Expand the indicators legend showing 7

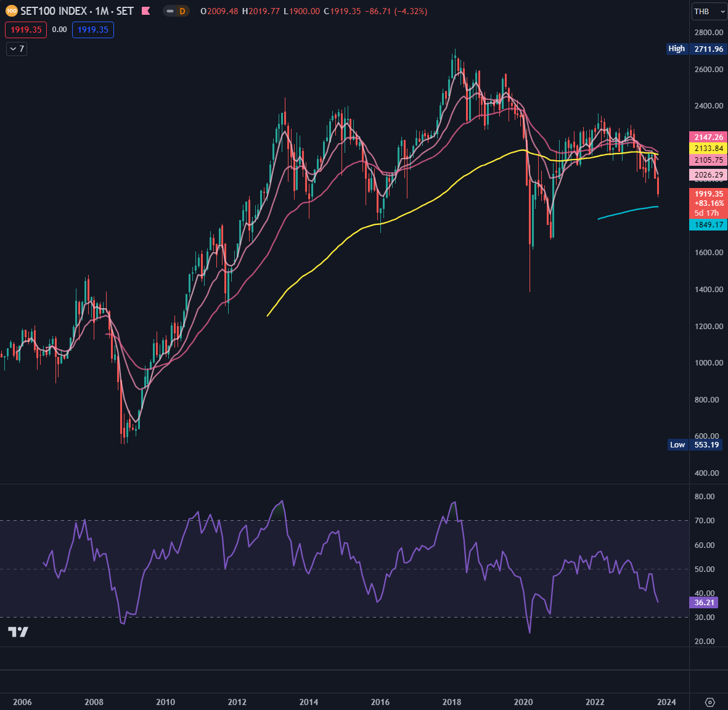(x=17, y=49)
